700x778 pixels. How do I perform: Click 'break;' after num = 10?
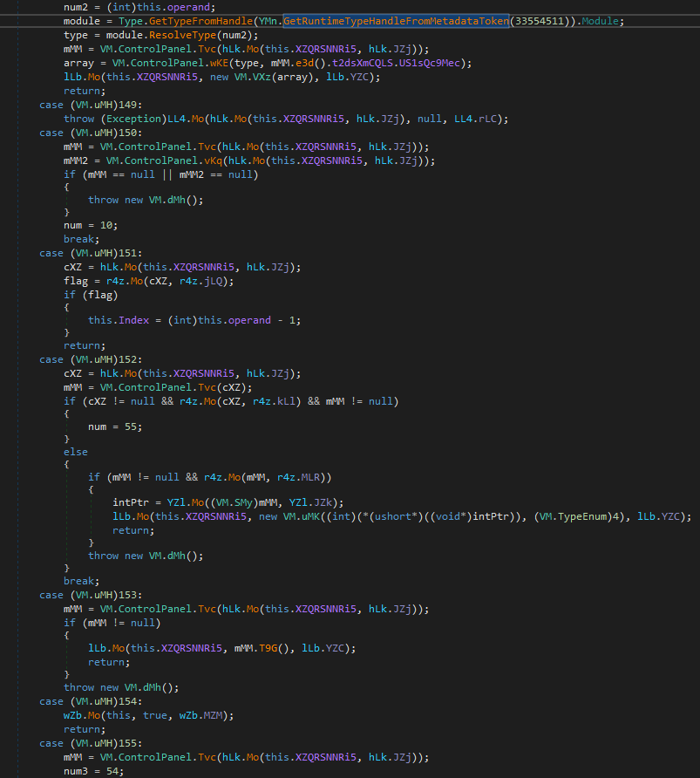[x=81, y=239]
